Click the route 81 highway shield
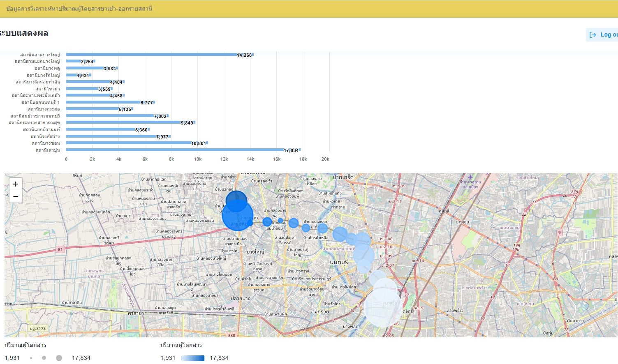The width and height of the screenshot is (618, 364). pos(60,249)
